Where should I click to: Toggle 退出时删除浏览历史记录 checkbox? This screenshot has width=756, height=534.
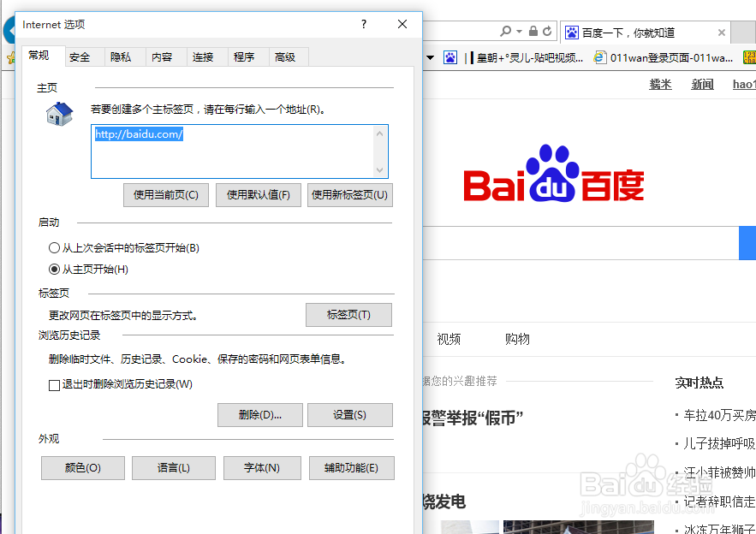pos(54,385)
